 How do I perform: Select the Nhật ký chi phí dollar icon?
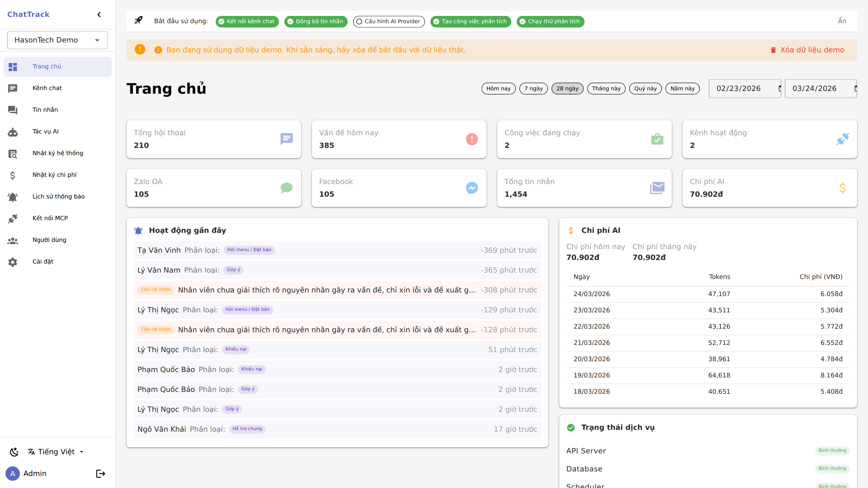12,175
